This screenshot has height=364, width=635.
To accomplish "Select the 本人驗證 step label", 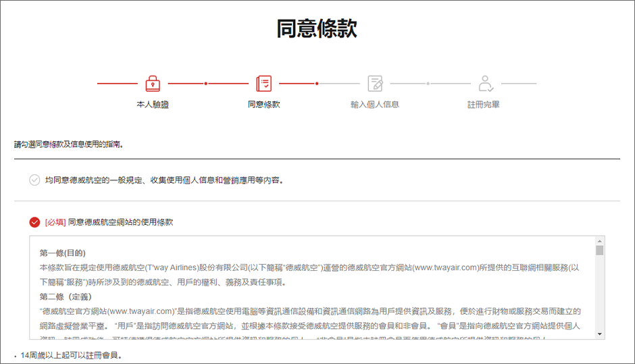I will coord(153,105).
